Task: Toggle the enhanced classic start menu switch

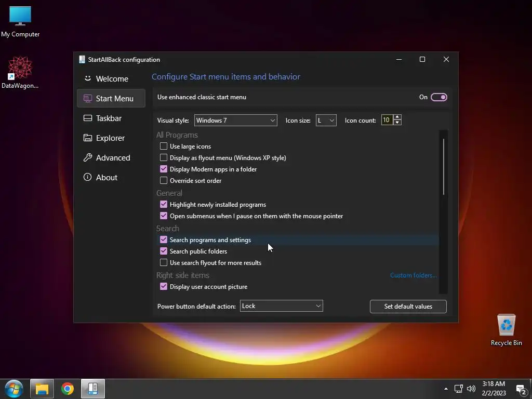Action: pos(438,97)
